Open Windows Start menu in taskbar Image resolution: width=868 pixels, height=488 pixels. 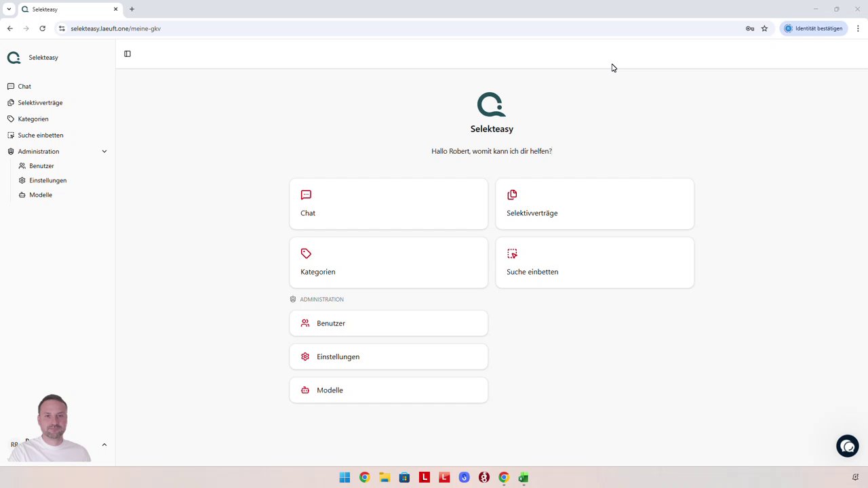point(344,477)
